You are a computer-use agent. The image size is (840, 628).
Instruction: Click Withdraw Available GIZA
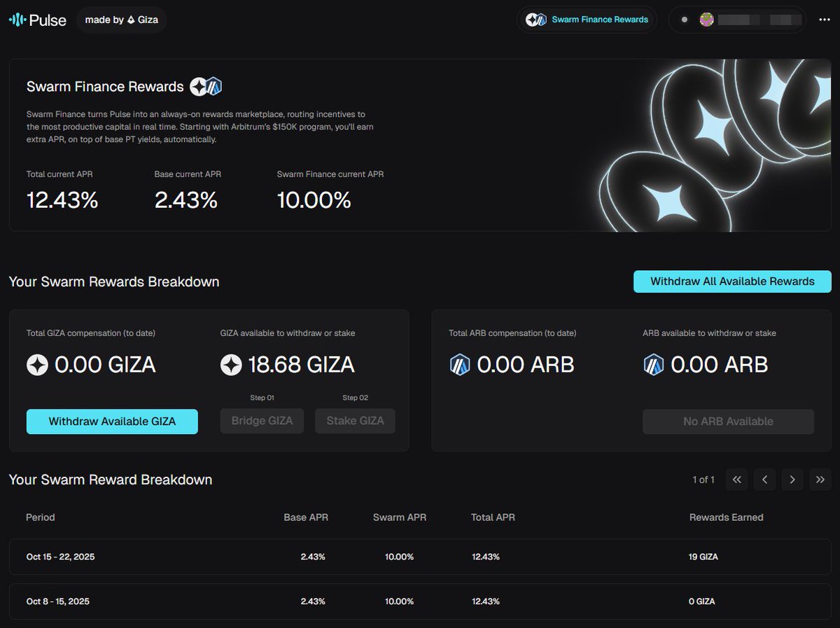[x=112, y=421]
